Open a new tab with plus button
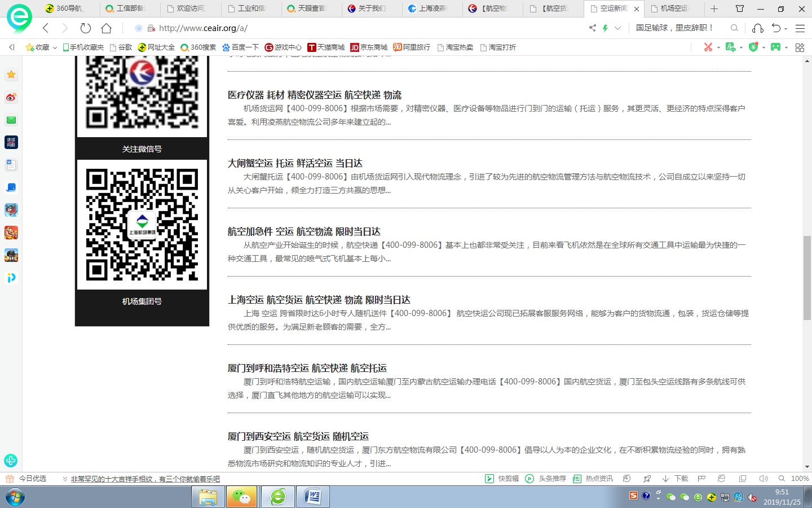The height and width of the screenshot is (508, 812). (x=714, y=8)
